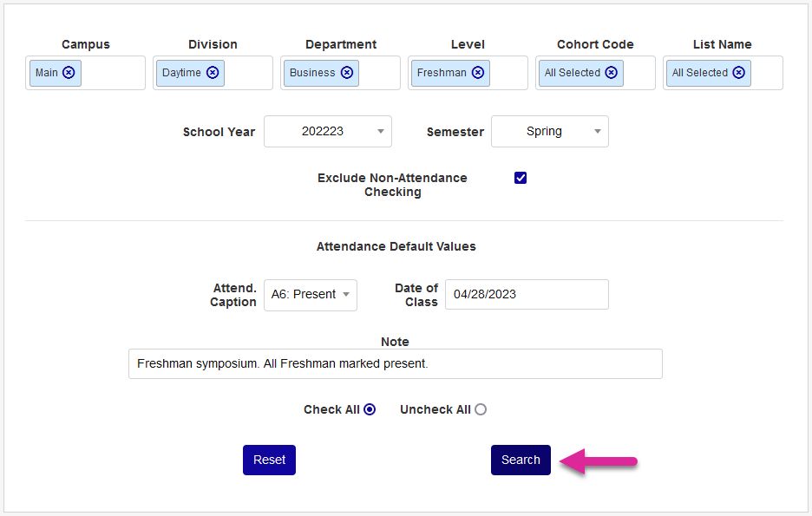
Task: Click the Level multi-select box
Action: coord(508,73)
